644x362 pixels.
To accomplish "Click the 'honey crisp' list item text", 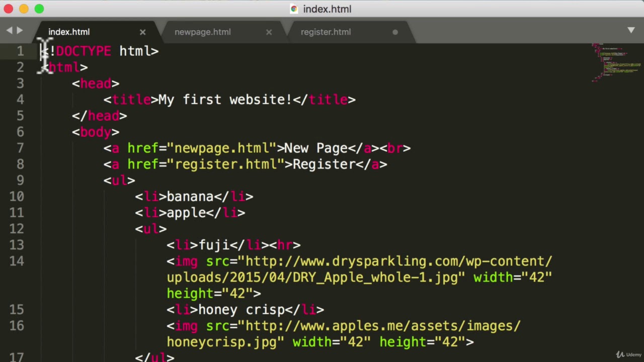I will pyautogui.click(x=242, y=310).
